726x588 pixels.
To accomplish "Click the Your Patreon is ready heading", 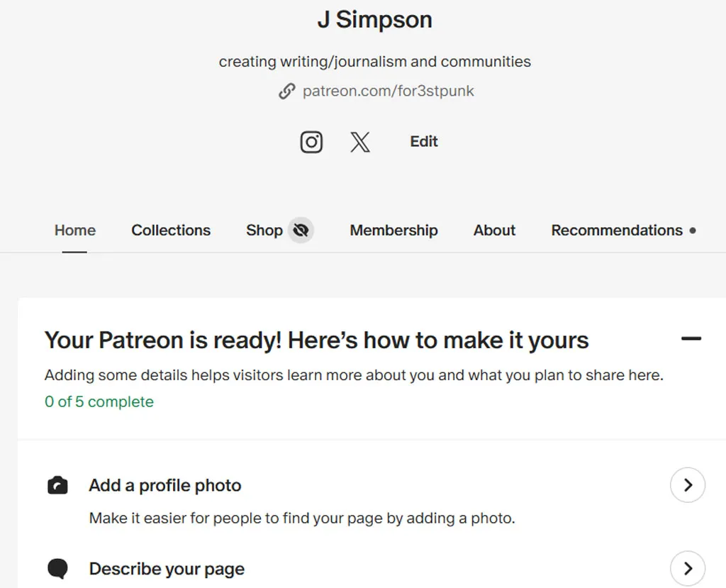I will click(317, 340).
